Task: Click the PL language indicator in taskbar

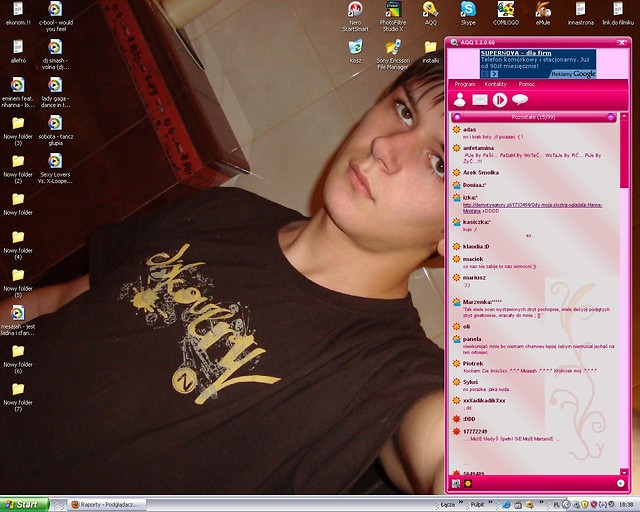Action: (x=556, y=505)
